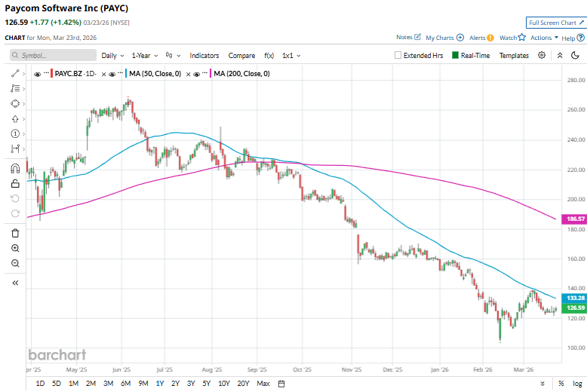Toggle the Real-Time checkbox
Image resolution: width=587 pixels, height=392 pixels.
point(455,55)
